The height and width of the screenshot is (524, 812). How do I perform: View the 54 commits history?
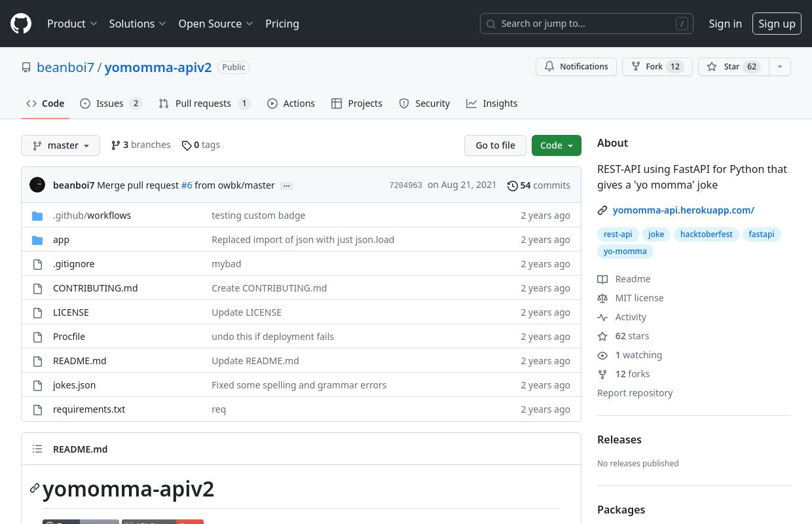[539, 185]
